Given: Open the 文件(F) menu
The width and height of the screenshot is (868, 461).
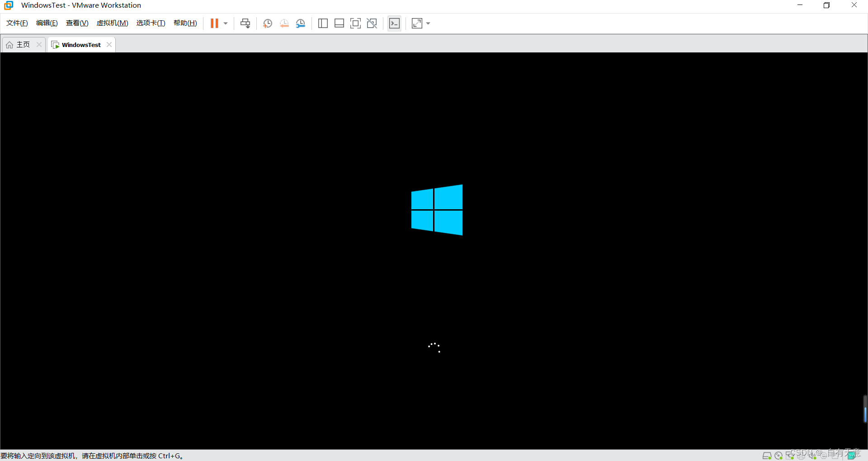Looking at the screenshot, I should pyautogui.click(x=17, y=23).
